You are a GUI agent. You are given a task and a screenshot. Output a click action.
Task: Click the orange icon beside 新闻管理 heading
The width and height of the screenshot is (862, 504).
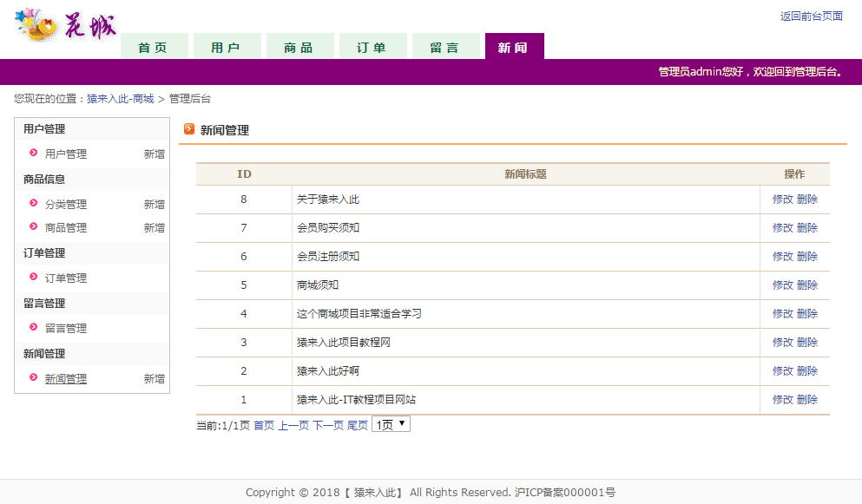(189, 129)
